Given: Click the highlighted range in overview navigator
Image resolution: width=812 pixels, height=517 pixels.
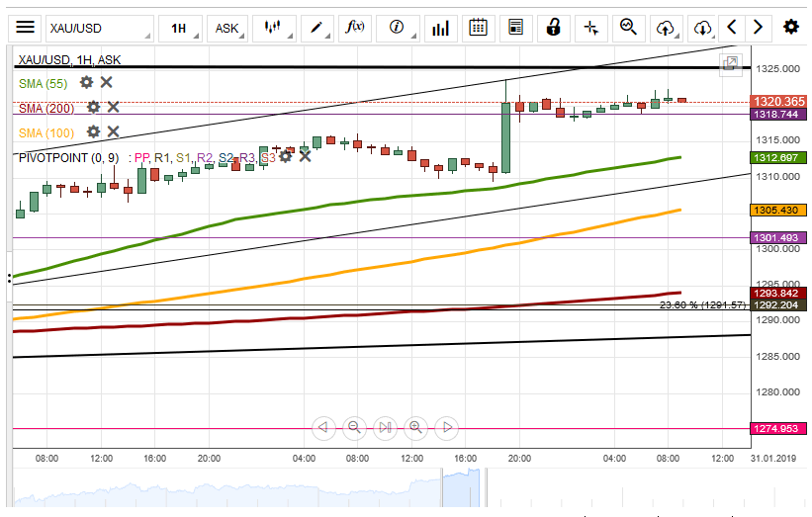Looking at the screenshot, I should pyautogui.click(x=459, y=490).
